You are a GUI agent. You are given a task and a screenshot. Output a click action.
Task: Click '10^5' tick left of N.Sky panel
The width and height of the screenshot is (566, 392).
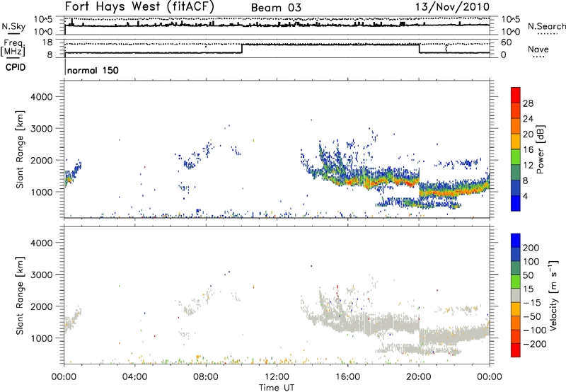point(43,20)
